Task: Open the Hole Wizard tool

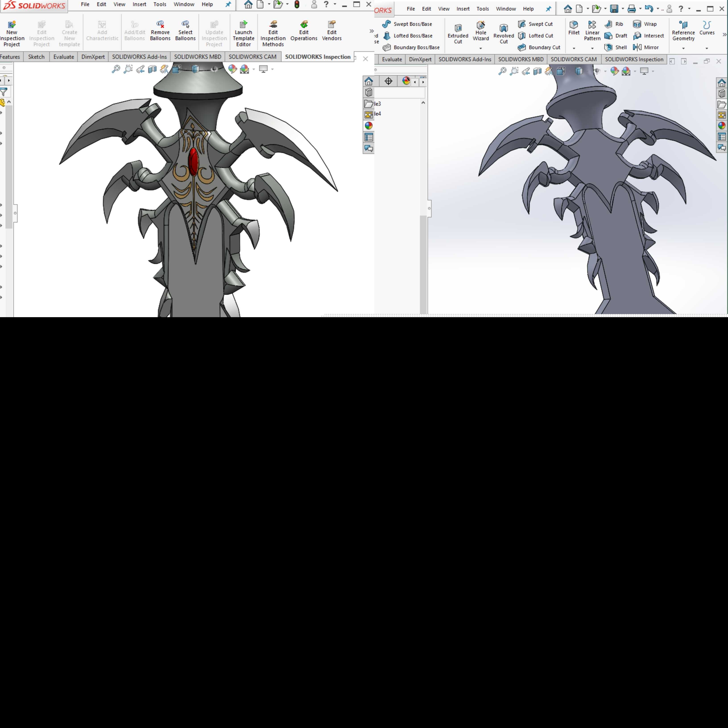Action: [x=481, y=31]
